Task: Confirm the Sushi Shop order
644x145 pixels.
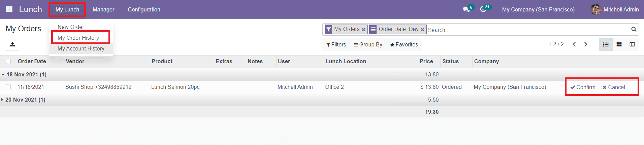Action: point(583,87)
